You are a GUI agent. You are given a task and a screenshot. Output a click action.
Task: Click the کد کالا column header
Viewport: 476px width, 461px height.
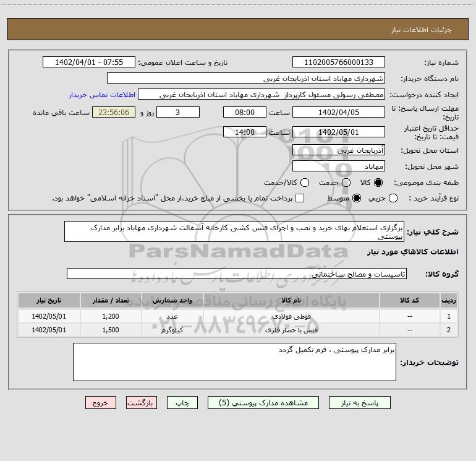point(410,300)
